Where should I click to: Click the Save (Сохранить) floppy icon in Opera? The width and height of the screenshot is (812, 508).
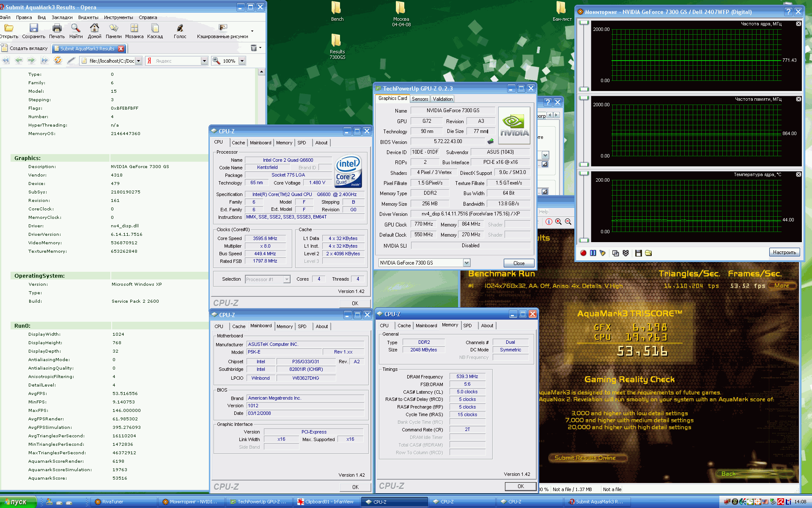33,28
